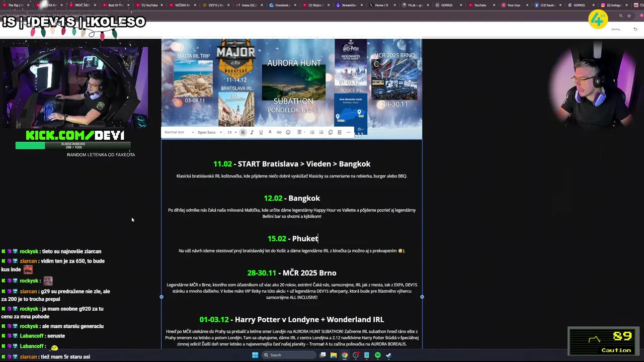This screenshot has width=644, height=362.
Task: Click the 'RANDOM LETENKA OD FAXEOTA' label
Action: [x=101, y=155]
